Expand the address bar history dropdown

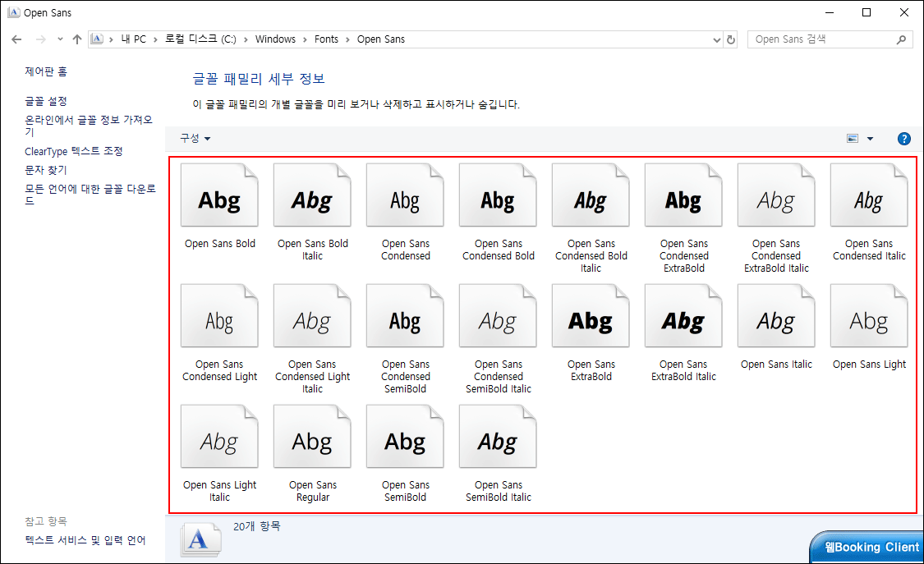point(716,40)
